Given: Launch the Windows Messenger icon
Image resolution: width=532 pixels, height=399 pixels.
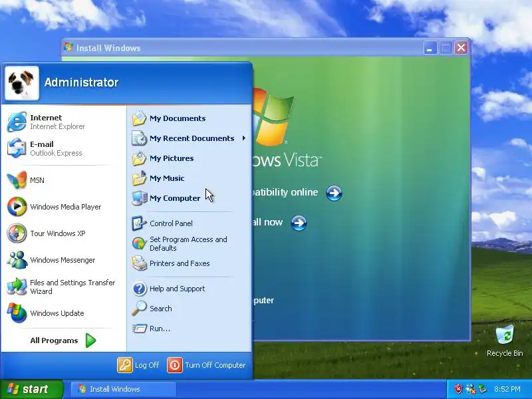Looking at the screenshot, I should pos(17,260).
